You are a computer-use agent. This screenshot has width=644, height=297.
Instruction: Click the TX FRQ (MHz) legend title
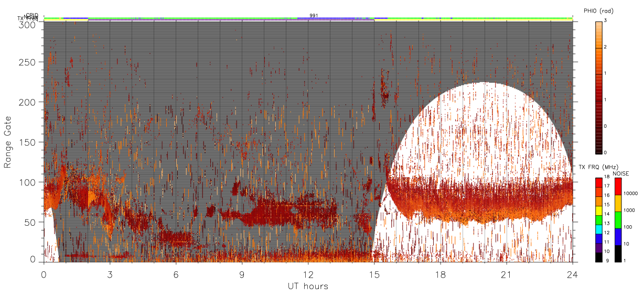598,167
